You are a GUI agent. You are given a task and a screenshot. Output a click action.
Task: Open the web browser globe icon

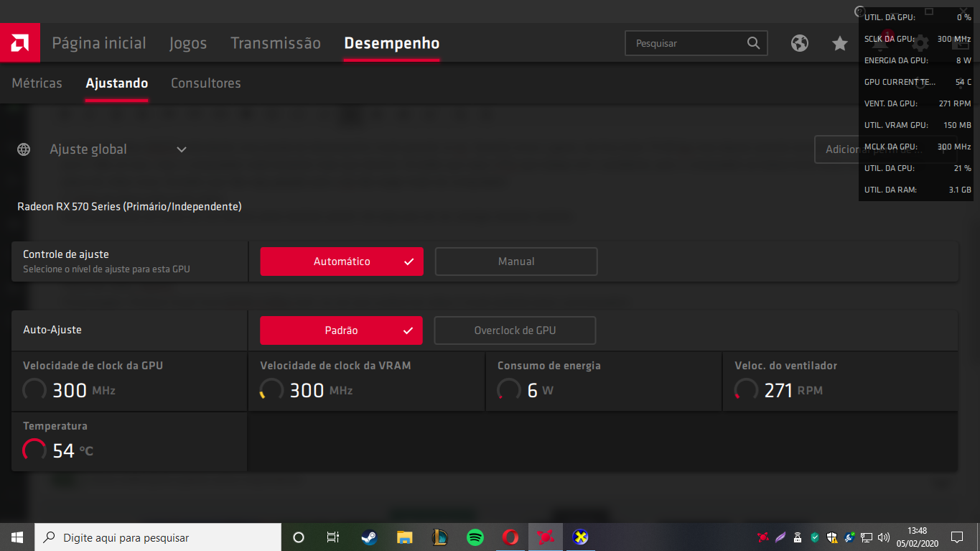[x=800, y=43]
